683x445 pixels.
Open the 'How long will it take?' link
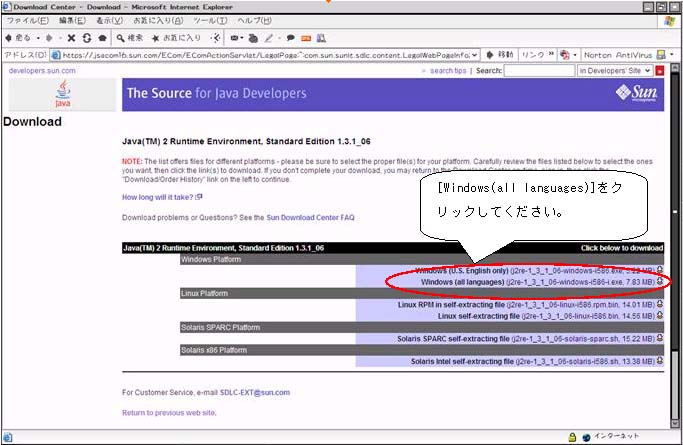tap(158, 197)
